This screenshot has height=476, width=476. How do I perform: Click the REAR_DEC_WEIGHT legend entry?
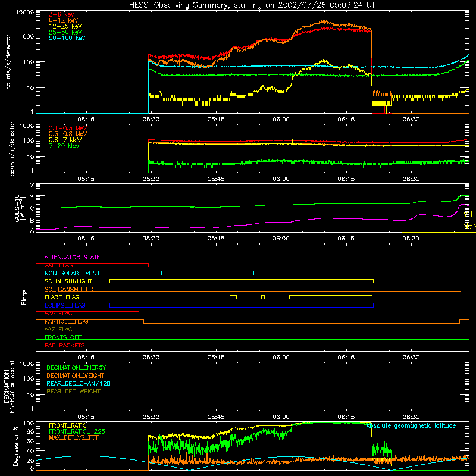coord(73,392)
